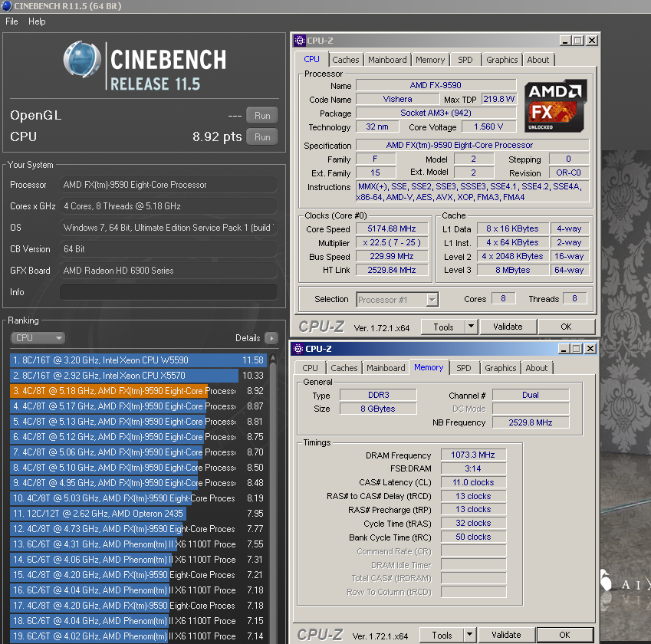Run the OpenGL benchmark
651x644 pixels.
(262, 116)
